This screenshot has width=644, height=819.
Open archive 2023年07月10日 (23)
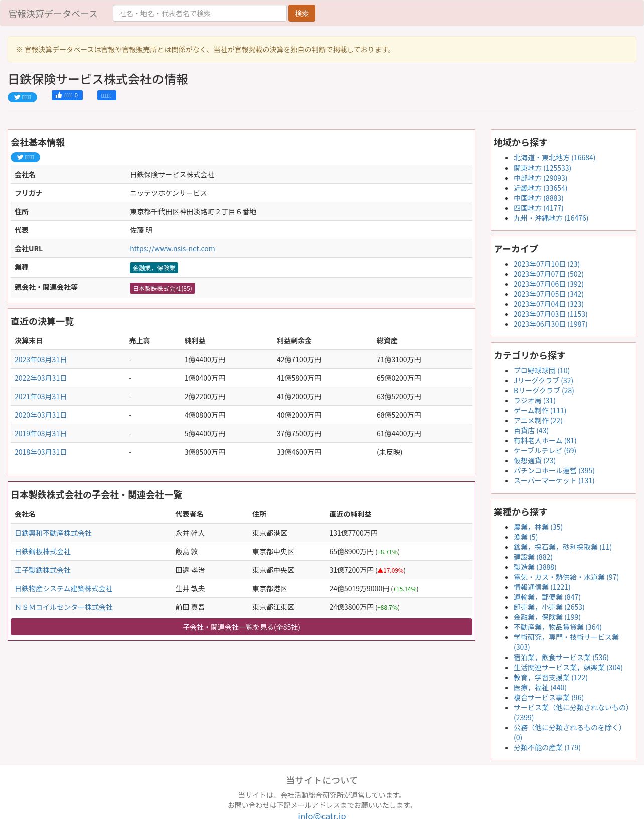coord(547,264)
